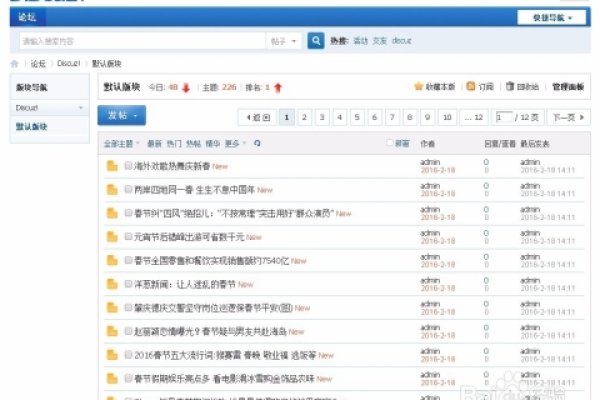Select the 精华 filter tab
Screen dimensions: 600x400
(213, 144)
